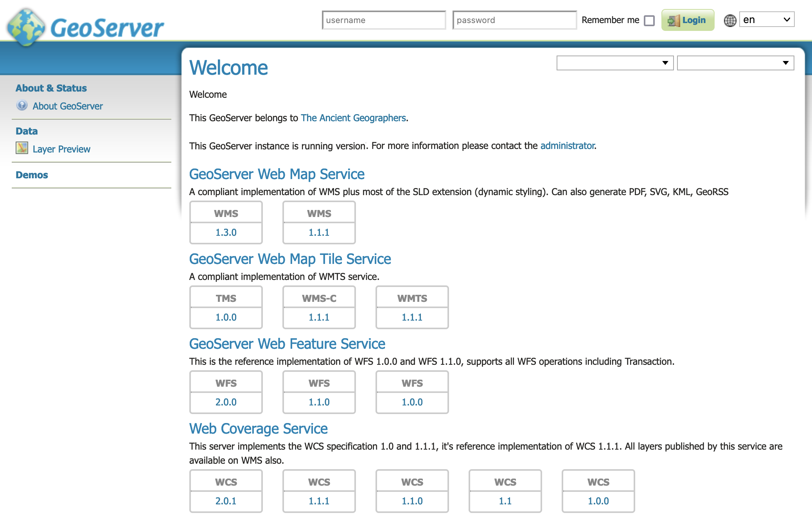Click The Ancient Geographers link
The width and height of the screenshot is (812, 520).
point(353,118)
